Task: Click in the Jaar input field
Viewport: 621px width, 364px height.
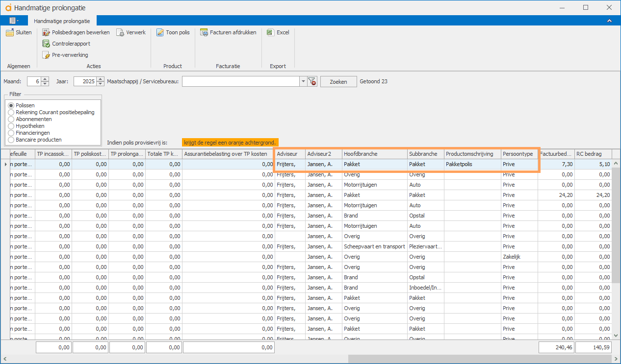Action: coord(85,81)
